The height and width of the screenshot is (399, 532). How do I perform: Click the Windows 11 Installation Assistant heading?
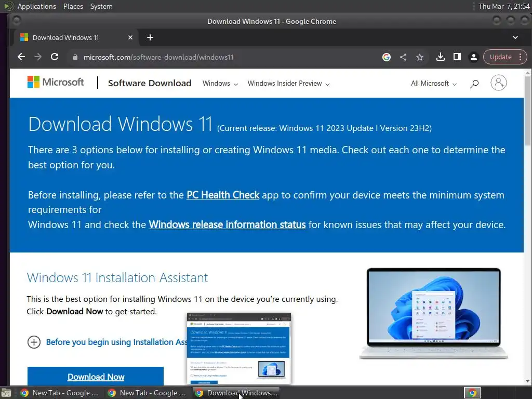tap(117, 277)
